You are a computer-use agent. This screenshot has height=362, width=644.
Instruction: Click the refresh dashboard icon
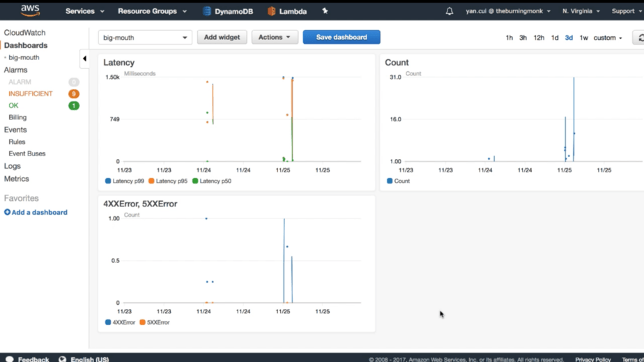(x=640, y=38)
